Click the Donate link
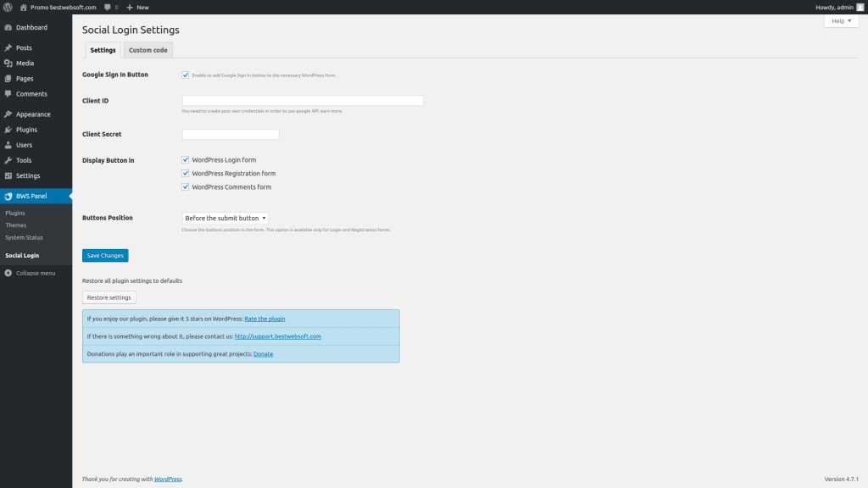 coord(263,354)
